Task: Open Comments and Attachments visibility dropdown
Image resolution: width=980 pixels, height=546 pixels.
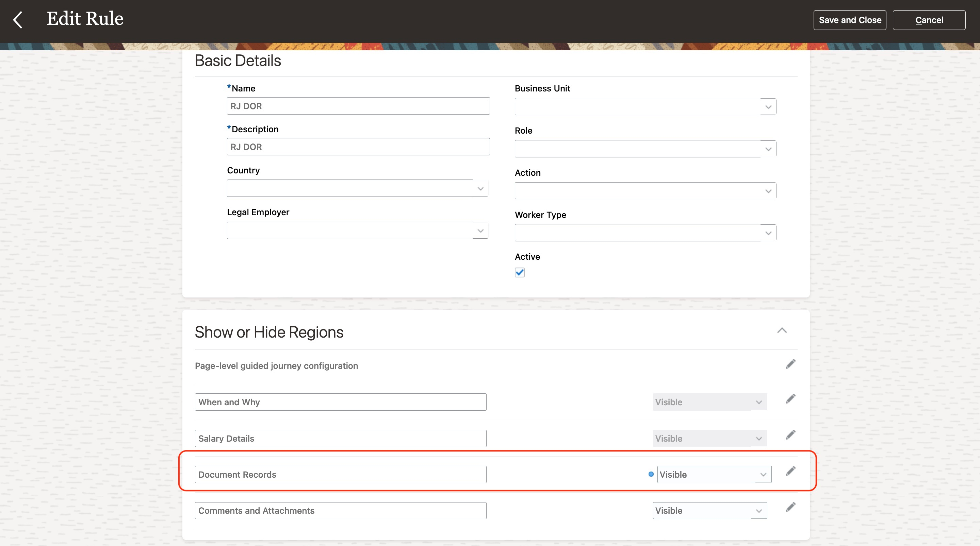Action: [x=758, y=511]
